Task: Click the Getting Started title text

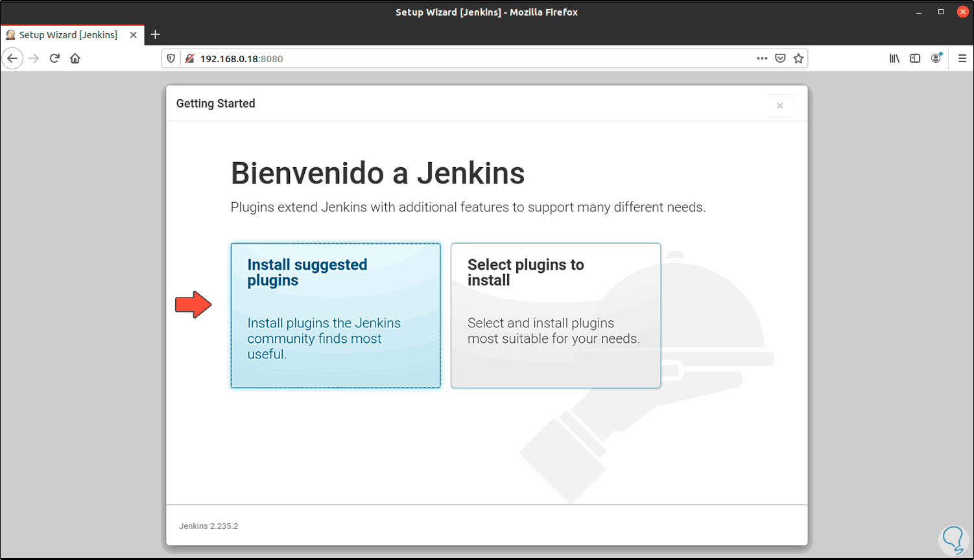Action: point(216,104)
